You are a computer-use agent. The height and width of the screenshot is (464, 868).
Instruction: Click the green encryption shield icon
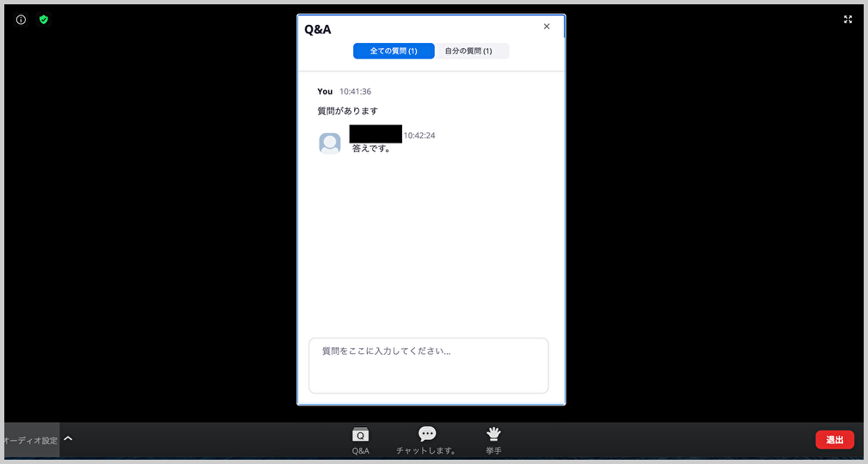tap(44, 20)
